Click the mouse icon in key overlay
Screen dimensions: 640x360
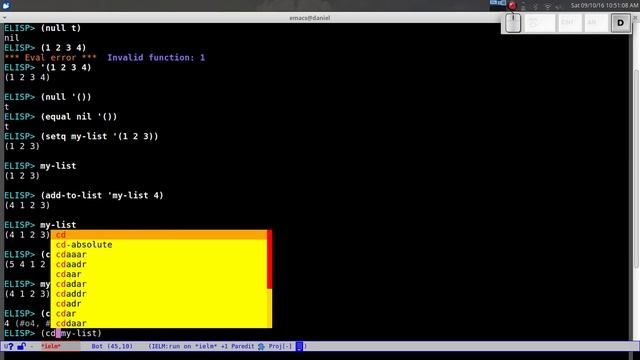(x=513, y=23)
